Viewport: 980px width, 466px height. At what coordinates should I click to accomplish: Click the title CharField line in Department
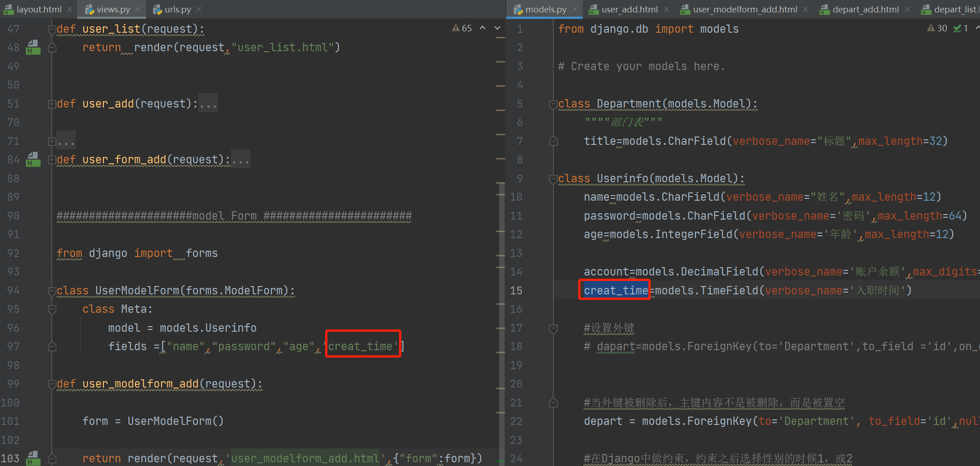(766, 141)
